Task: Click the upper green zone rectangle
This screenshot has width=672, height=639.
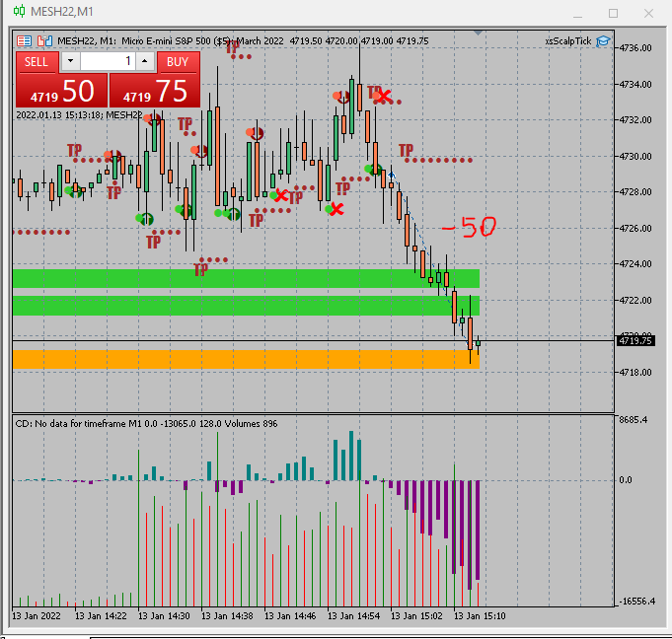Action: tap(246, 278)
